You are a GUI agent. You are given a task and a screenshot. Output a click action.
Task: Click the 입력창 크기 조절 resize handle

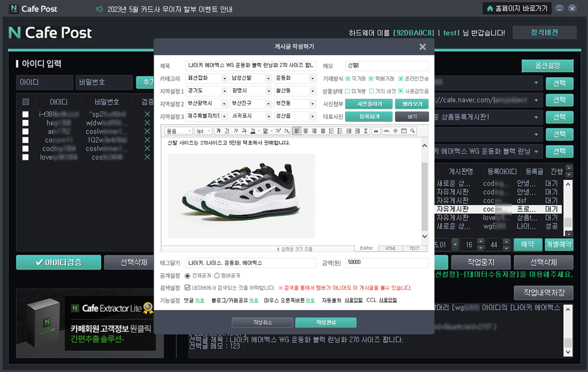coord(295,249)
